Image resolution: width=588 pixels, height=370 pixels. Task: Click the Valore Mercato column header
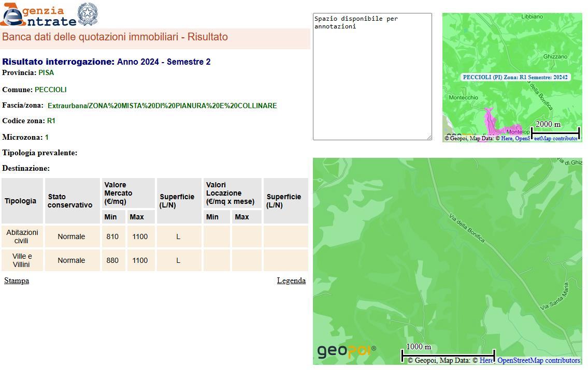(x=128, y=193)
